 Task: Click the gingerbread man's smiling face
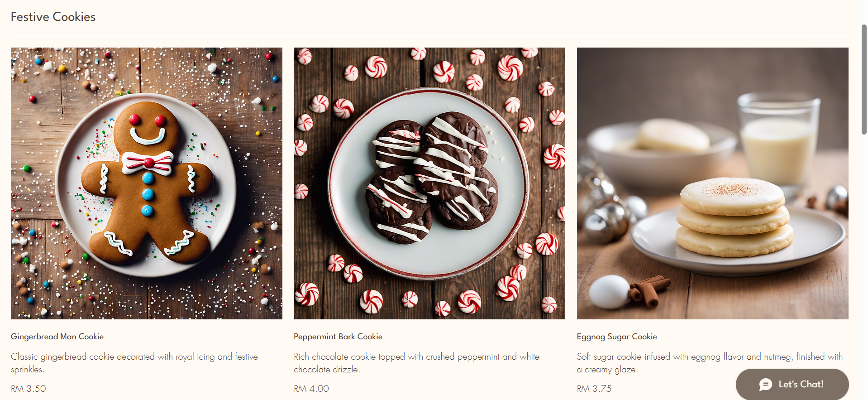click(x=147, y=128)
